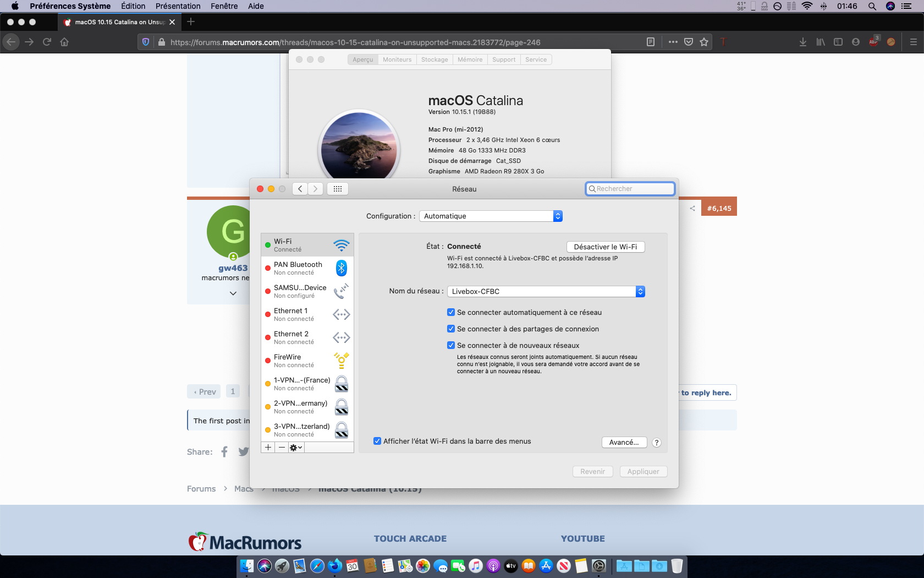924x578 pixels.
Task: Select 1-VPN (France) service in list
Action: point(307,384)
